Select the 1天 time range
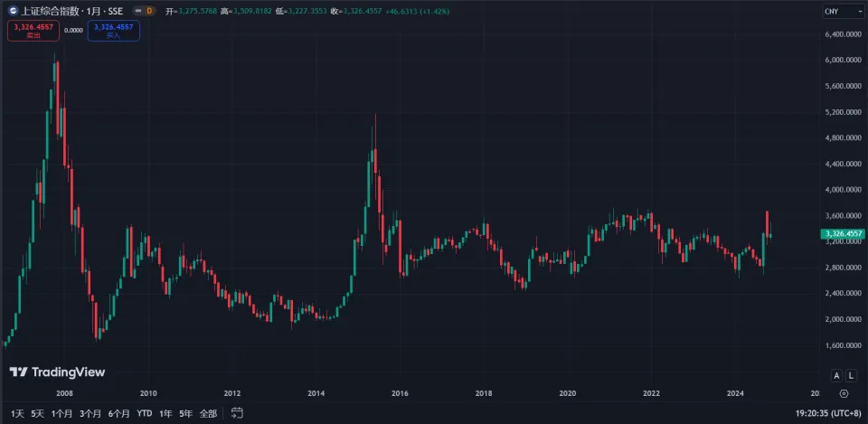 (x=17, y=413)
